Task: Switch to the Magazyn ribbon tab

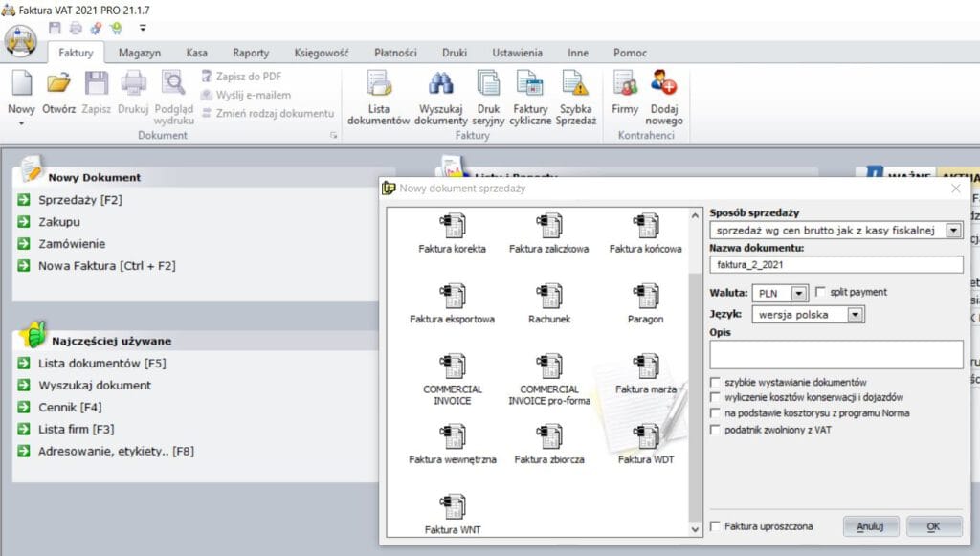Action: 140,53
